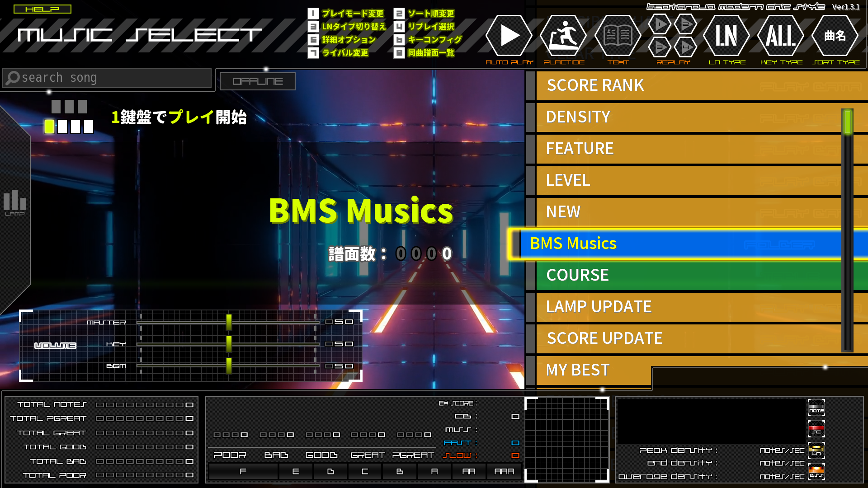Open the MY BEST folder
Viewport: 868px width, 488px height.
(x=589, y=370)
